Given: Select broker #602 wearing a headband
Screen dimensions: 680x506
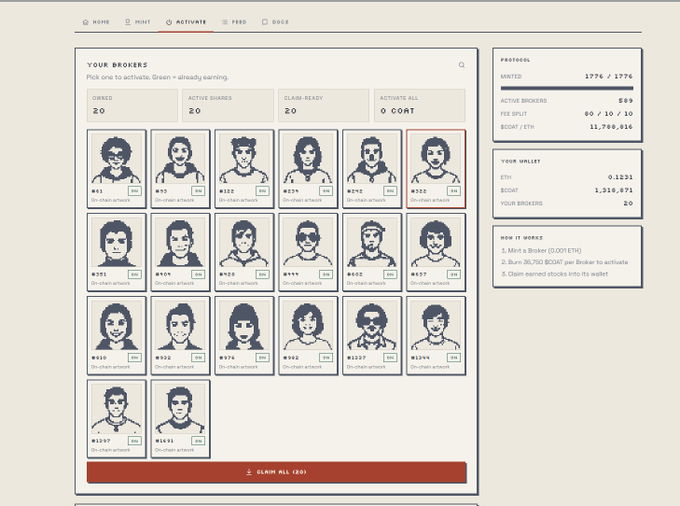Looking at the screenshot, I should [x=372, y=252].
